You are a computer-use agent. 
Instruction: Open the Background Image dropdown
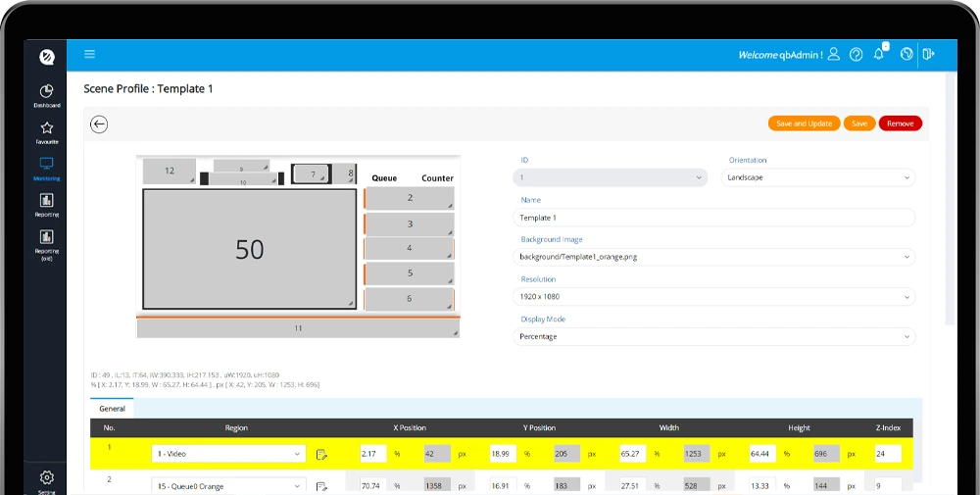point(713,257)
